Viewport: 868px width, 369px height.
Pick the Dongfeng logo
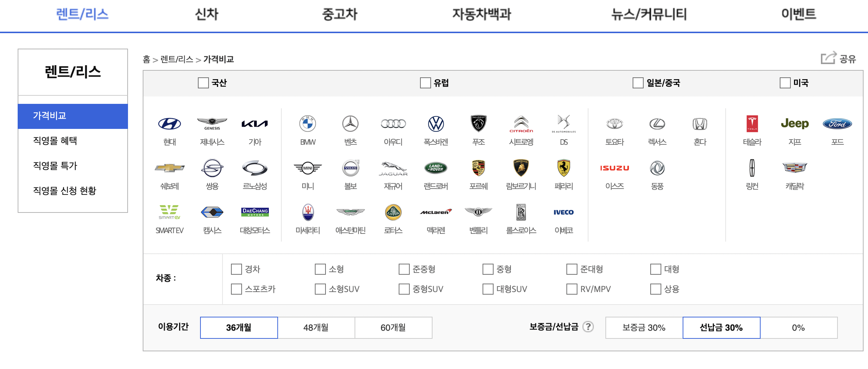(657, 168)
